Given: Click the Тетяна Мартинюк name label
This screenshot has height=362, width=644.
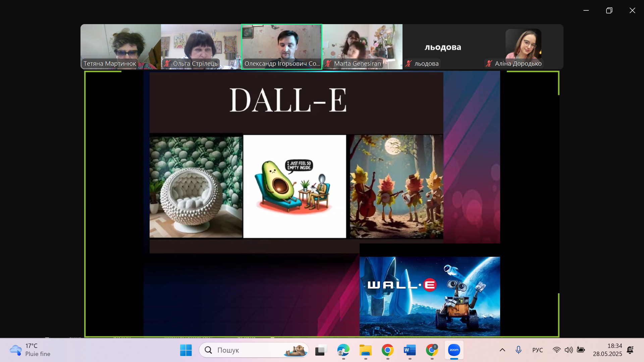Looking at the screenshot, I should [x=110, y=63].
